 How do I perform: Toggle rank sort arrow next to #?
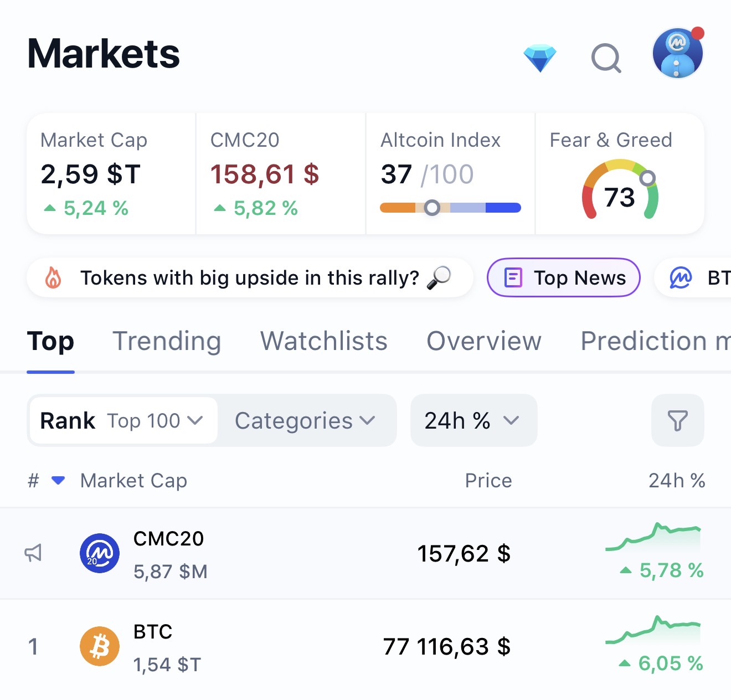(x=58, y=480)
